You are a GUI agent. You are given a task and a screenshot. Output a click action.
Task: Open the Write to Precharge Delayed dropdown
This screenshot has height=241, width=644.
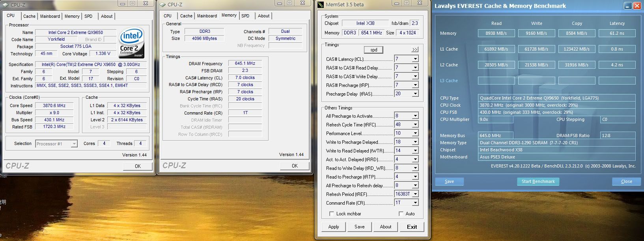coord(415,142)
